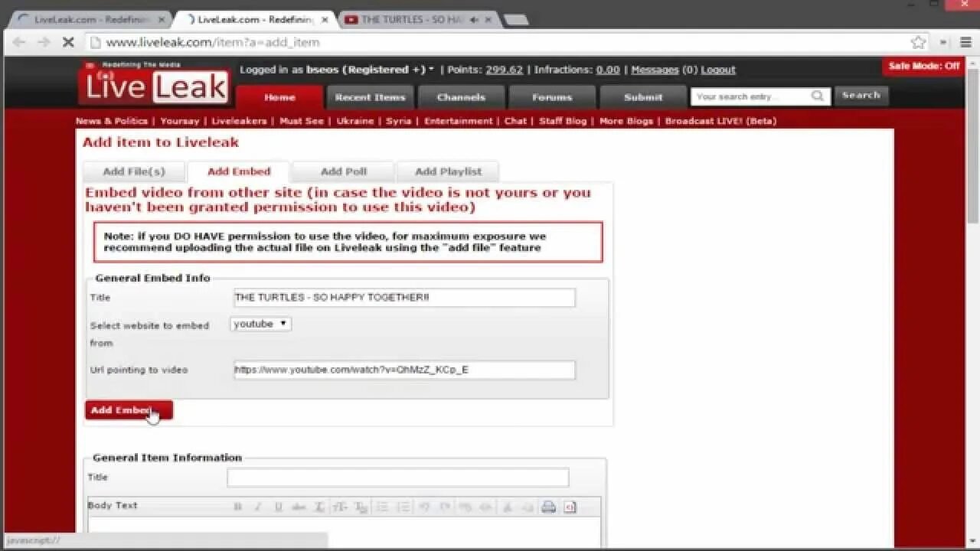Expand the youtube website dropdown
The width and height of the screenshot is (980, 551).
pos(261,324)
